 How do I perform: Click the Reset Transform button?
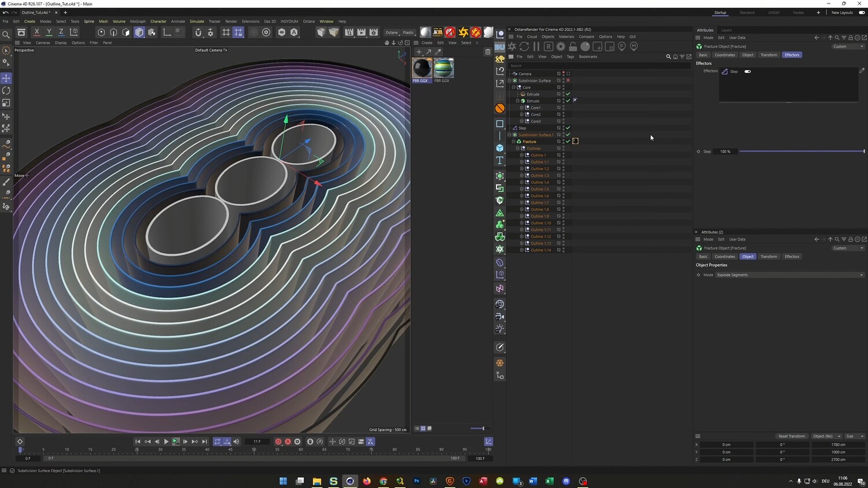[791, 437]
